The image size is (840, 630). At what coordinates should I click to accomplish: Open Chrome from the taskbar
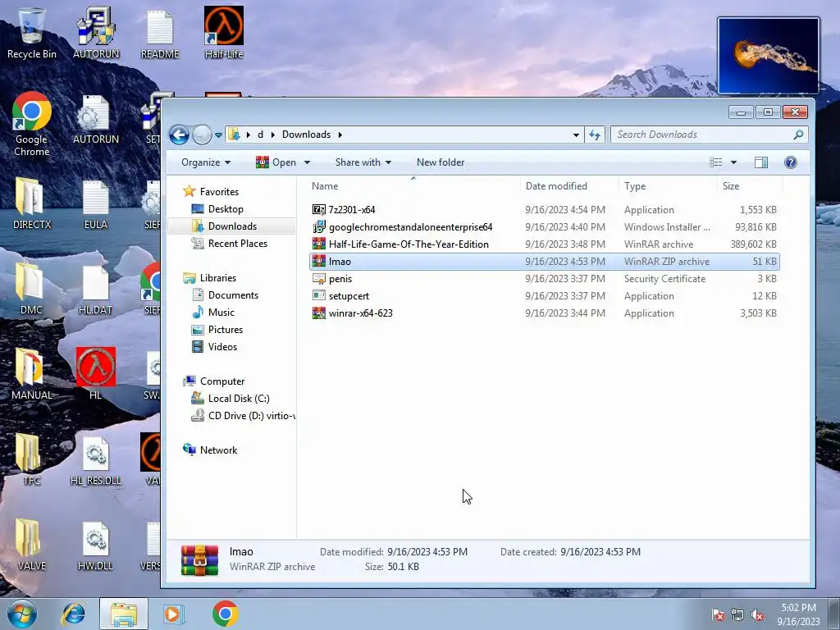[x=225, y=614]
